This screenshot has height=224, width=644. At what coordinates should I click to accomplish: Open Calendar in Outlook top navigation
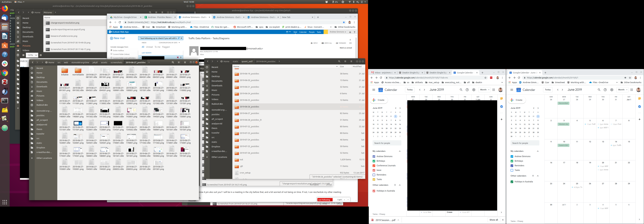[303, 32]
